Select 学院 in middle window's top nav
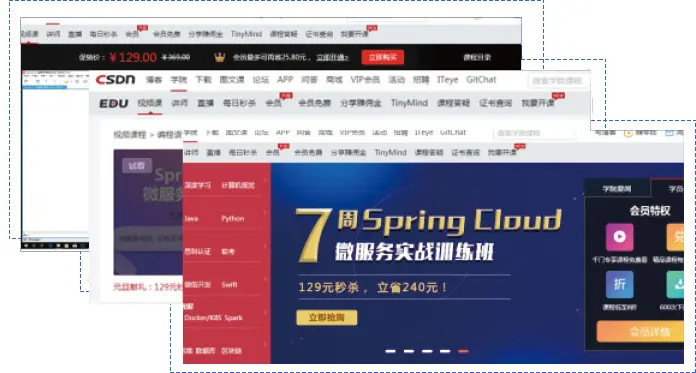The height and width of the screenshot is (373, 696). click(x=179, y=80)
